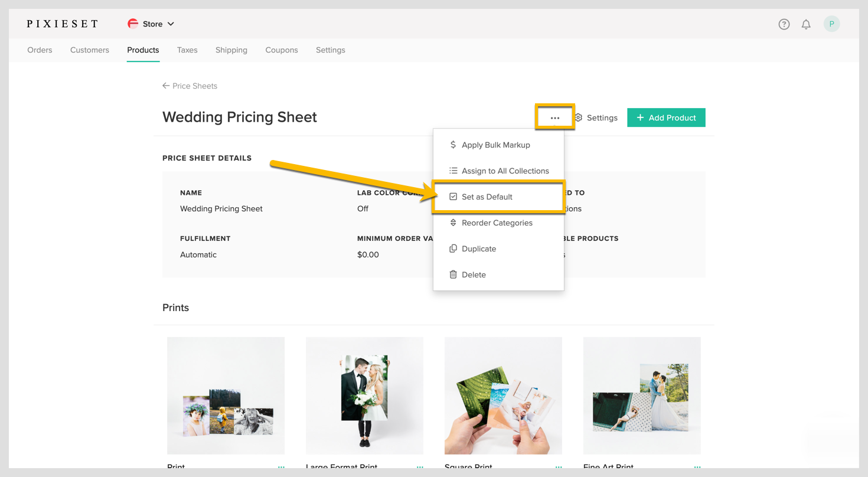
Task: Switch to the Customers tab
Action: coord(90,50)
